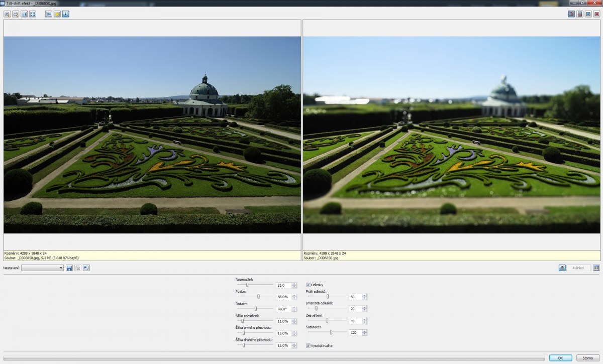Click the Pozice slider handle
Image resolution: width=603 pixels, height=364 pixels.
click(258, 296)
